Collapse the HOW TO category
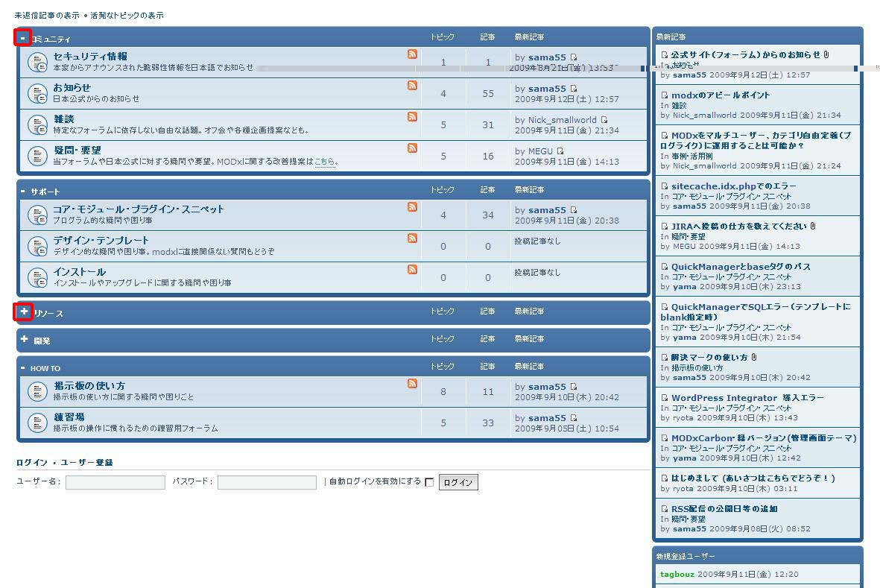 [x=23, y=368]
